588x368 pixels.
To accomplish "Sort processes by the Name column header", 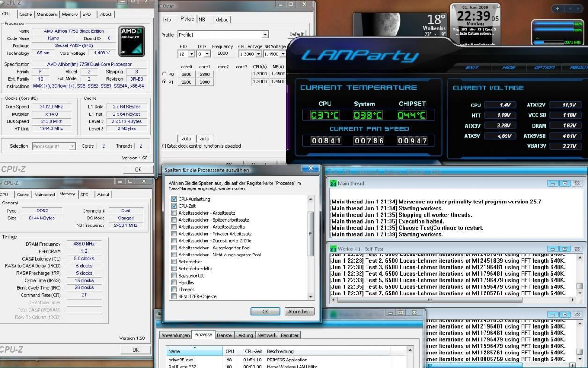I will tap(195, 351).
